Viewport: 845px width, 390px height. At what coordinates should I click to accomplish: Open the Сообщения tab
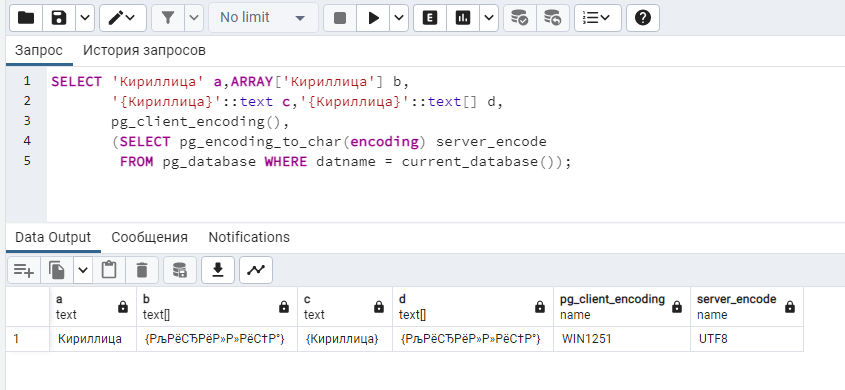(149, 237)
